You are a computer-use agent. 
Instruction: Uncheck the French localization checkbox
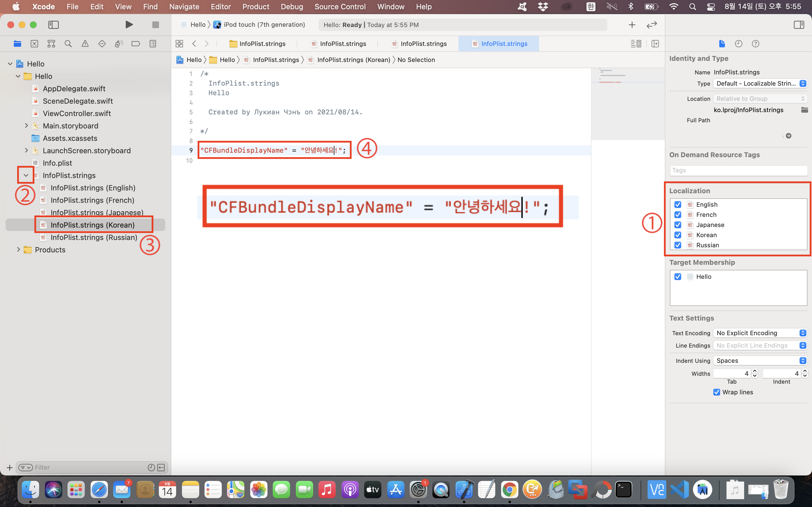[678, 215]
